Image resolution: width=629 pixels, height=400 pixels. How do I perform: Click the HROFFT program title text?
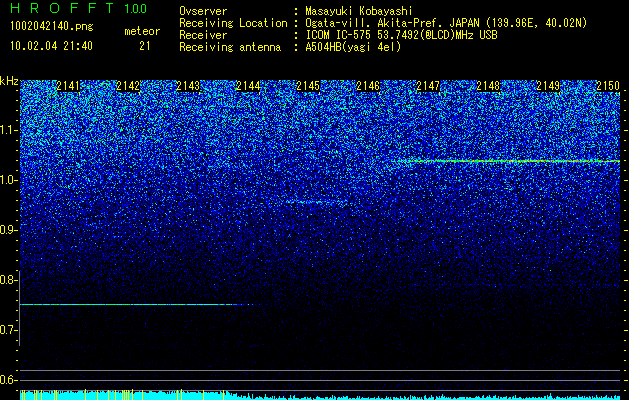(x=62, y=8)
